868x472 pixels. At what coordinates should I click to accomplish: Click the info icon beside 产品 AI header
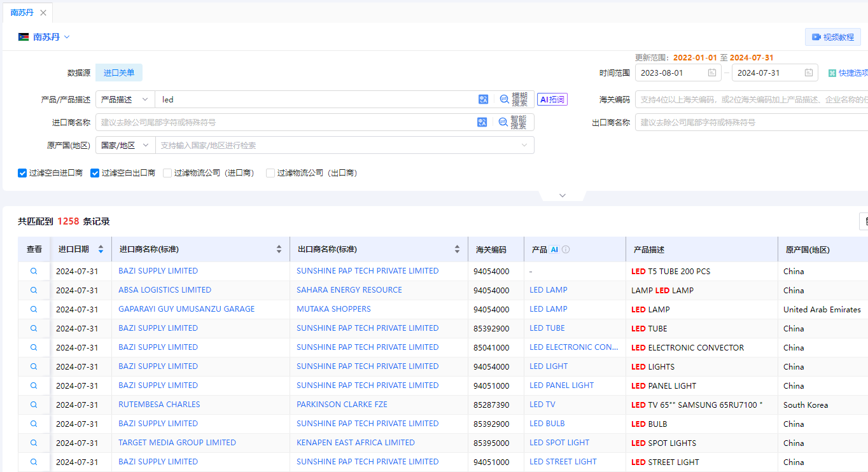pyautogui.click(x=566, y=249)
